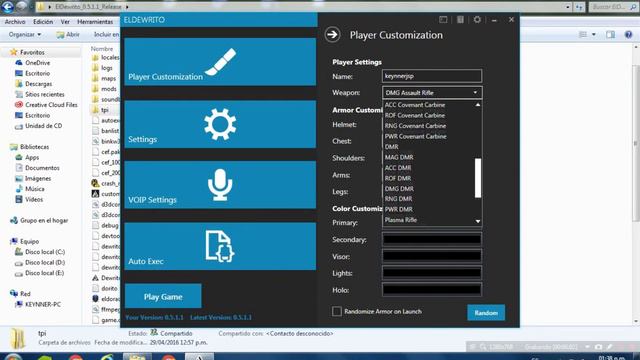
Task: Open Herramientas menu in Explorer
Action: click(95, 22)
